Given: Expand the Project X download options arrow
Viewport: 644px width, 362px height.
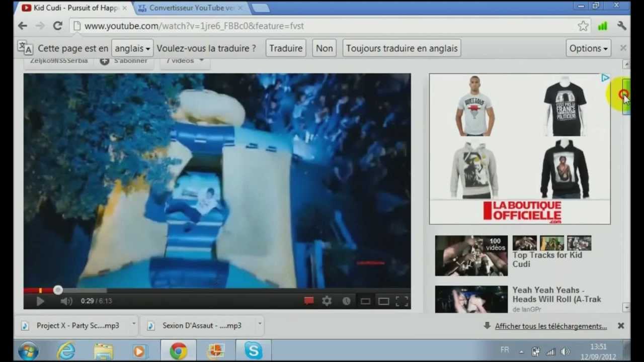Looking at the screenshot, I should (134, 324).
